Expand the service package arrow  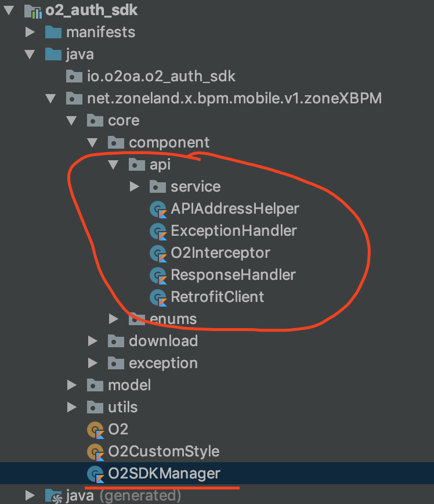pyautogui.click(x=134, y=187)
